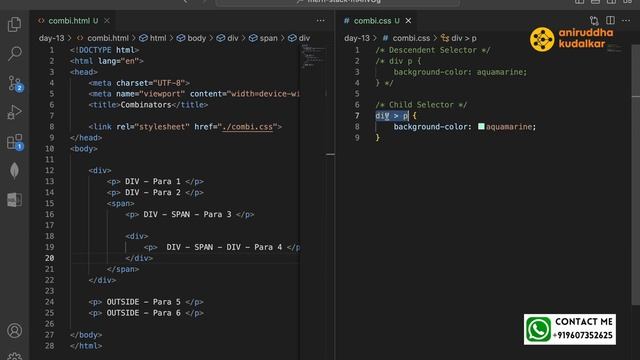The width and height of the screenshot is (640, 360).
Task: Split the combi.css editor to the right
Action: tap(610, 20)
